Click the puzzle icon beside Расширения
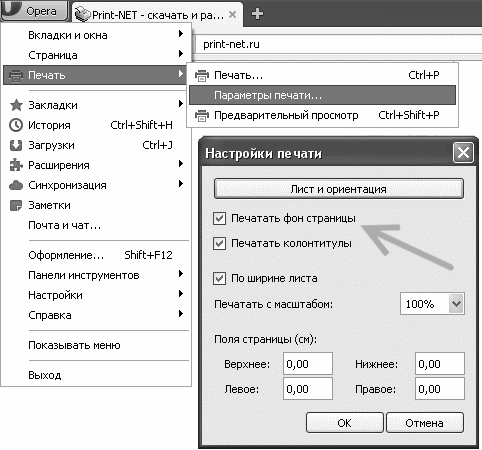 coord(16,165)
